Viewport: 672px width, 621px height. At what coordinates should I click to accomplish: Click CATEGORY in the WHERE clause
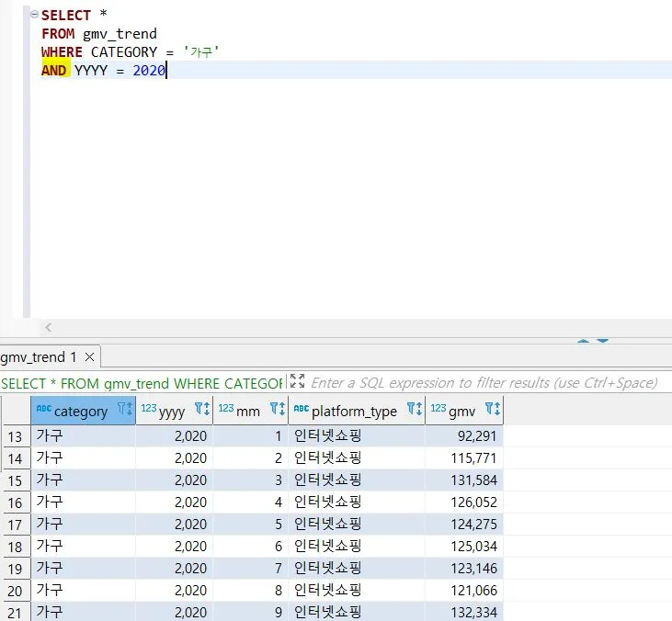click(124, 52)
